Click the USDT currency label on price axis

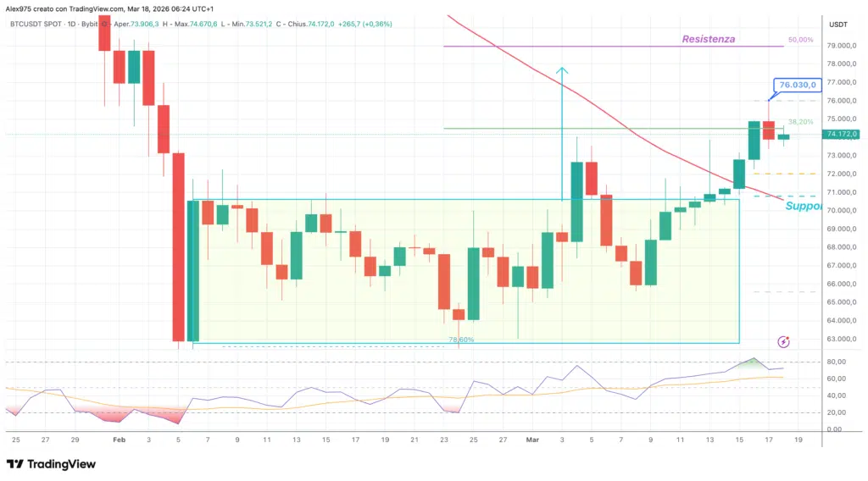point(838,25)
